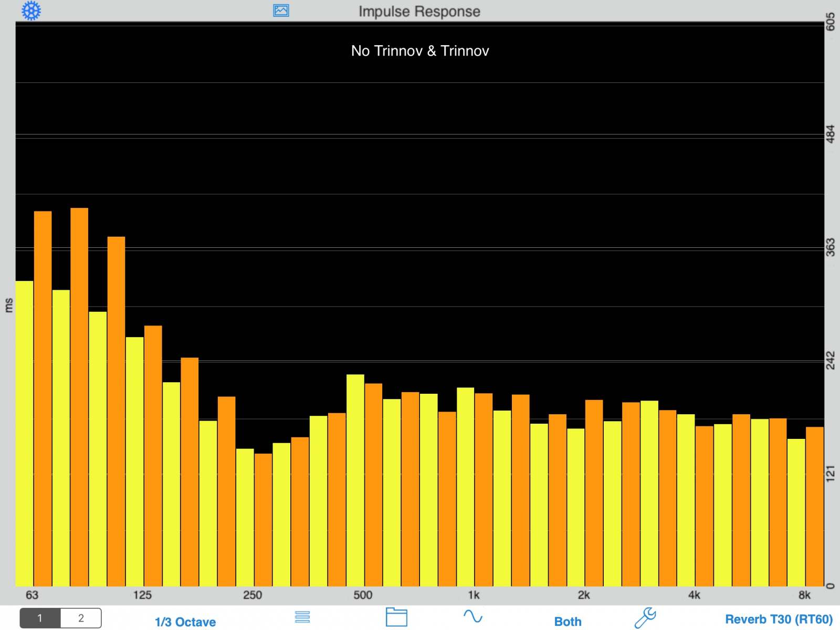Switch to measurement slot 2
Viewport: 840px width, 630px height.
pos(81,618)
